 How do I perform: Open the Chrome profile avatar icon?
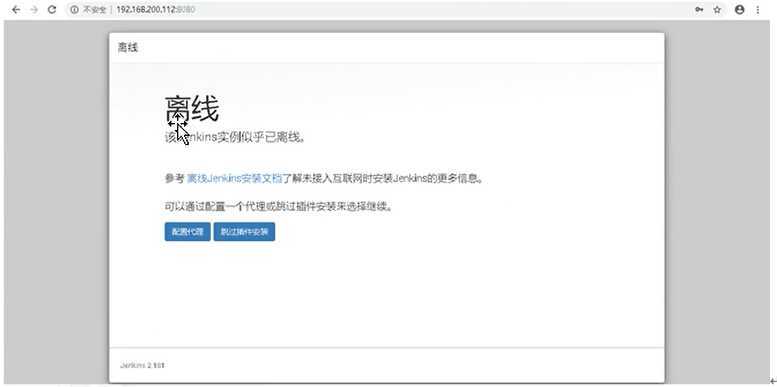[740, 10]
